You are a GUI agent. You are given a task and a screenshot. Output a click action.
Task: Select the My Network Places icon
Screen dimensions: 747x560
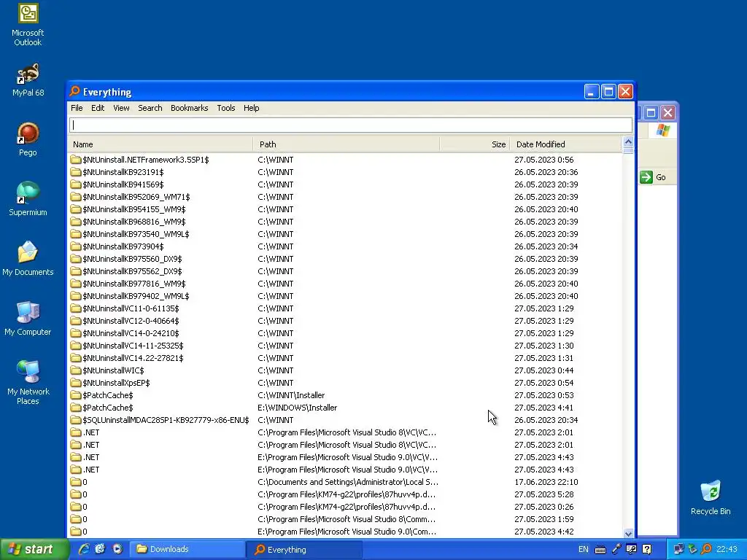click(28, 383)
